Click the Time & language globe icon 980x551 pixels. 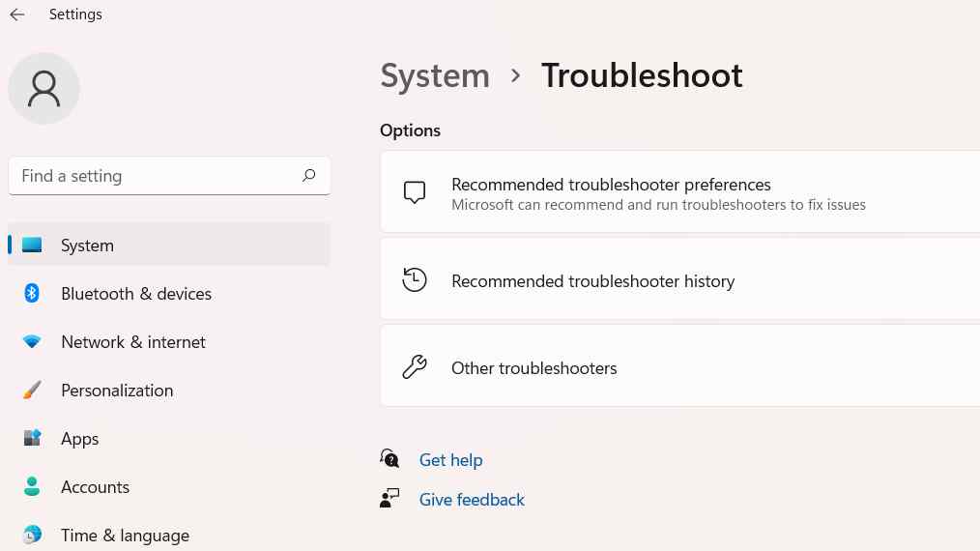point(32,535)
